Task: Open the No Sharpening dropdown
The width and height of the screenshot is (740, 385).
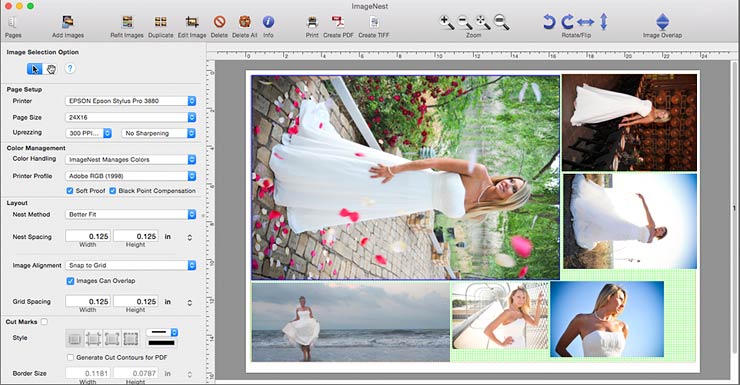Action: click(x=159, y=133)
